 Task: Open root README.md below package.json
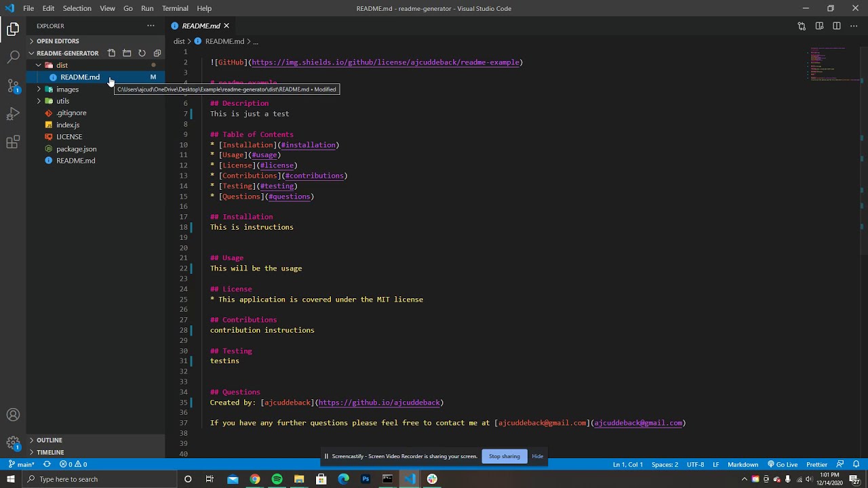tap(75, 161)
